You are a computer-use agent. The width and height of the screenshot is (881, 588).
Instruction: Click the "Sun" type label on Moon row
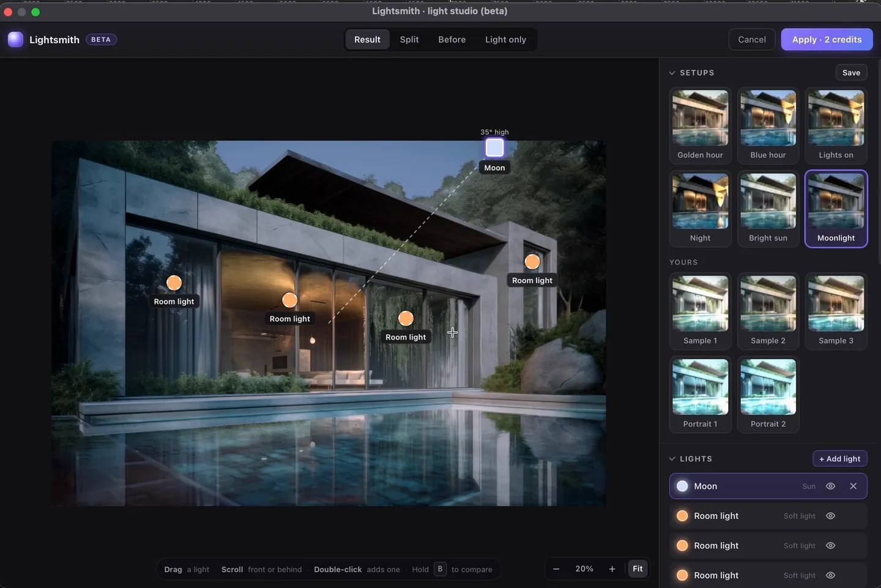point(809,486)
